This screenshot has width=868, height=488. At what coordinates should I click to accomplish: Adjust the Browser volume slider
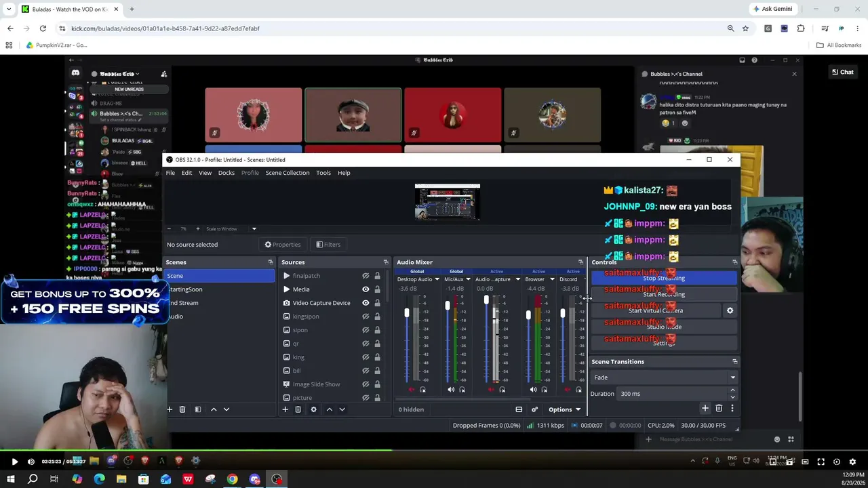tap(528, 314)
